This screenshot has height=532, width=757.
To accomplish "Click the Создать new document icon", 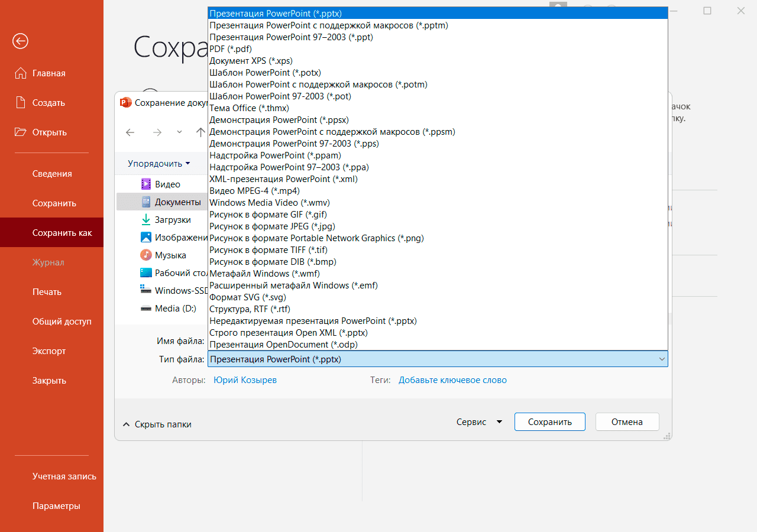I will click(21, 103).
